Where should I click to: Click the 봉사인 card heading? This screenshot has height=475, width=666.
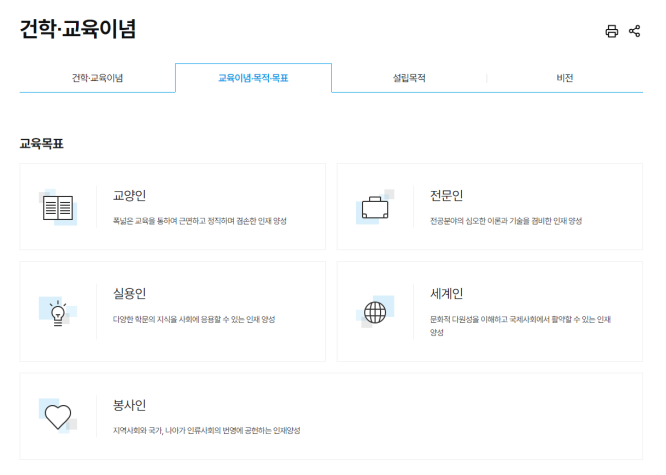point(130,405)
